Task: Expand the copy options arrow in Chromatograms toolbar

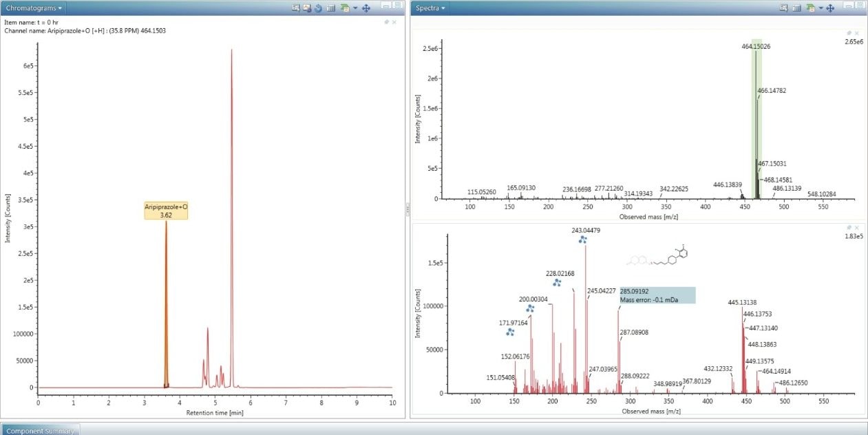Action: pos(354,8)
